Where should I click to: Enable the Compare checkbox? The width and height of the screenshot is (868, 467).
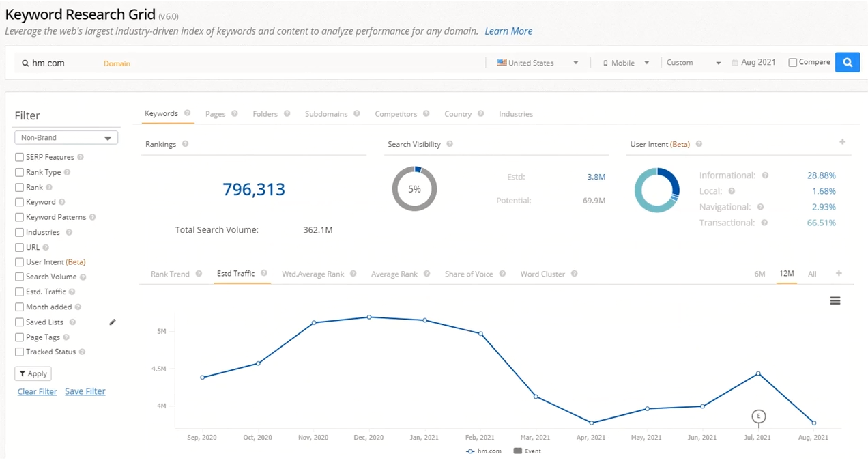(x=794, y=61)
